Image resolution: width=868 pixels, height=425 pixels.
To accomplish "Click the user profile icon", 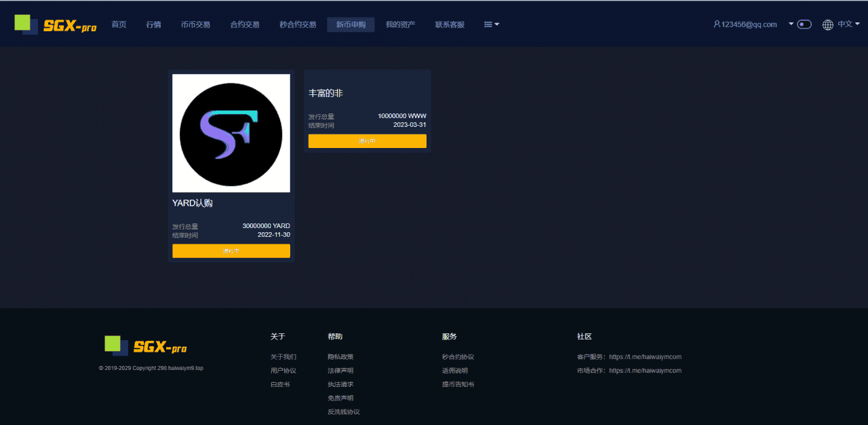I will [717, 24].
